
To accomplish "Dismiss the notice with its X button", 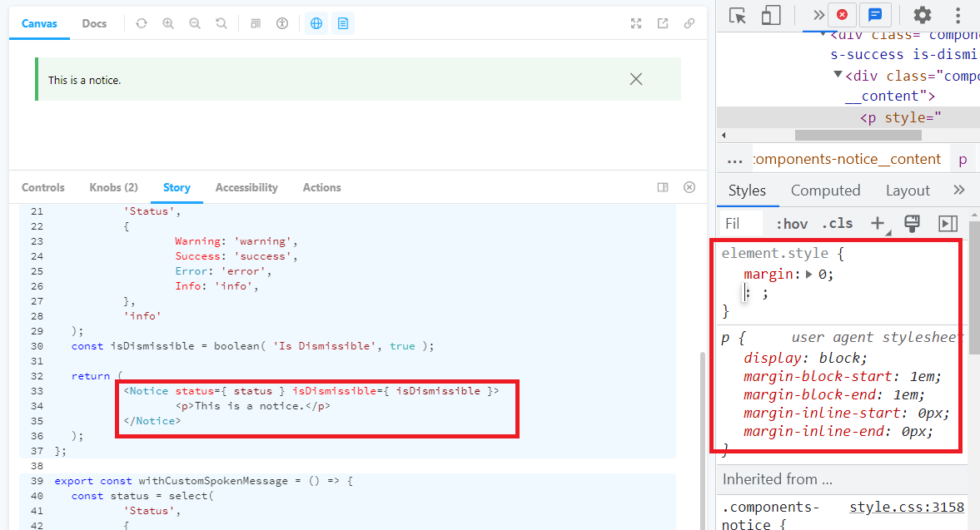I will click(636, 78).
